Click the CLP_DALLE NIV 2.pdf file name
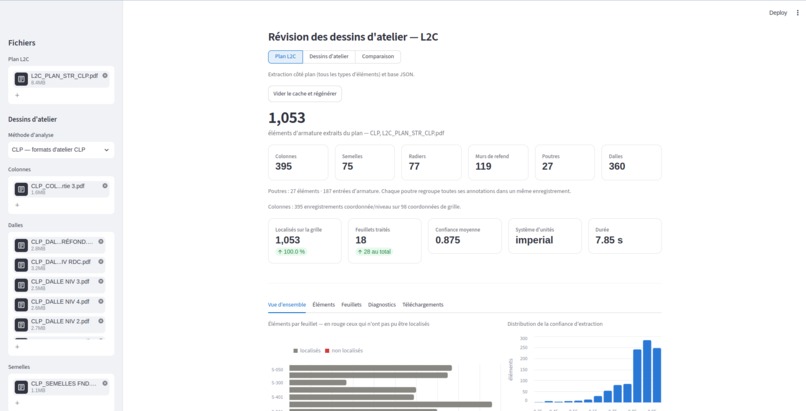This screenshot has height=411, width=806. 60,321
